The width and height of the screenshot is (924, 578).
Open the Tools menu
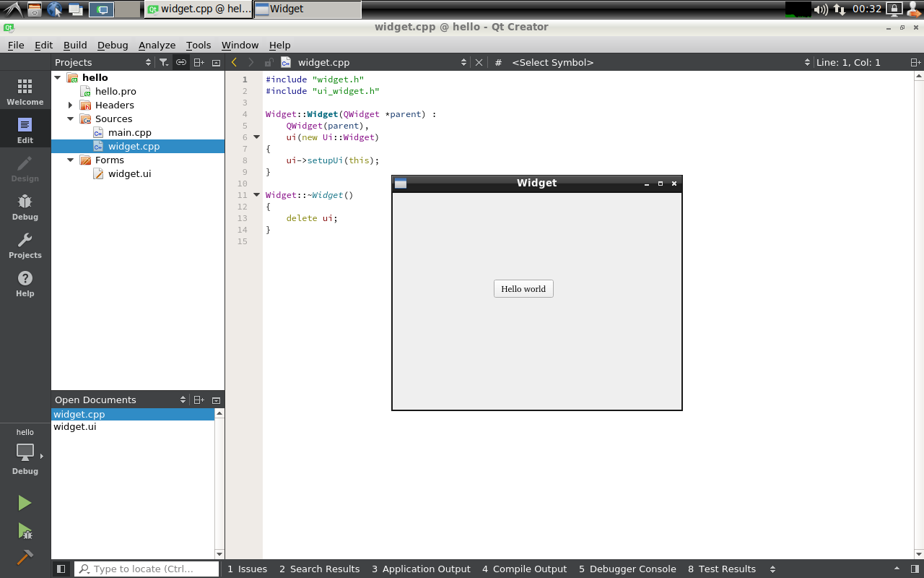tap(199, 45)
